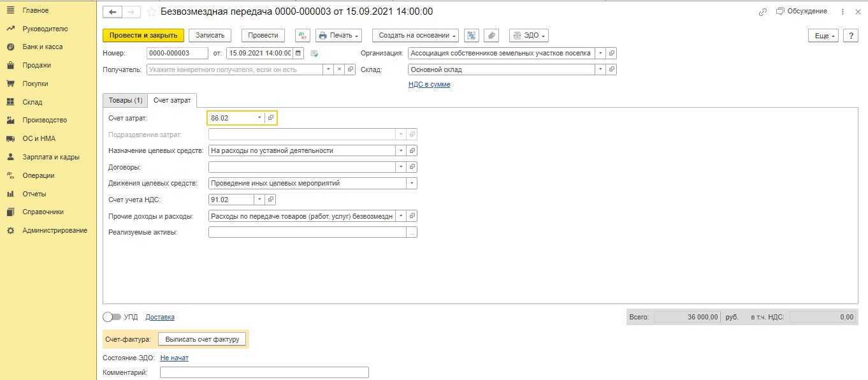Focus the Номер input field
868x380 pixels.
pos(177,53)
